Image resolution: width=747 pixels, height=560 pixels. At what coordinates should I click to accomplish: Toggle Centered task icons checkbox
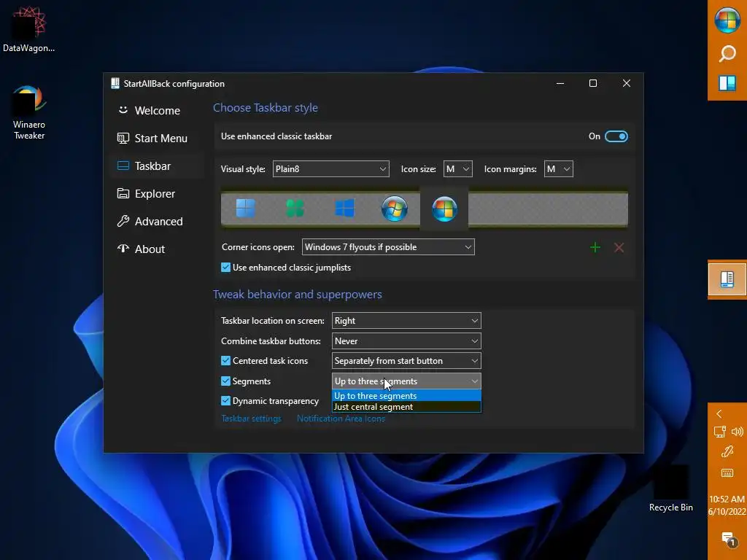pyautogui.click(x=226, y=361)
